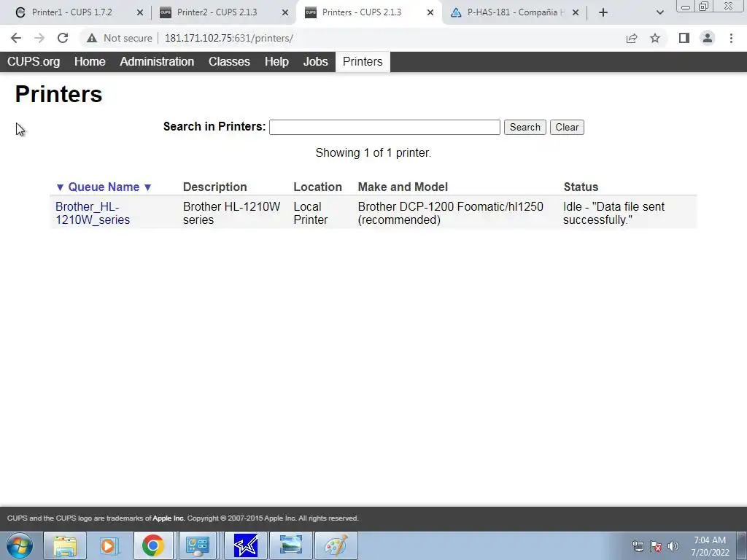Sort by the Queue Name header
This screenshot has height=560, width=747.
point(104,187)
